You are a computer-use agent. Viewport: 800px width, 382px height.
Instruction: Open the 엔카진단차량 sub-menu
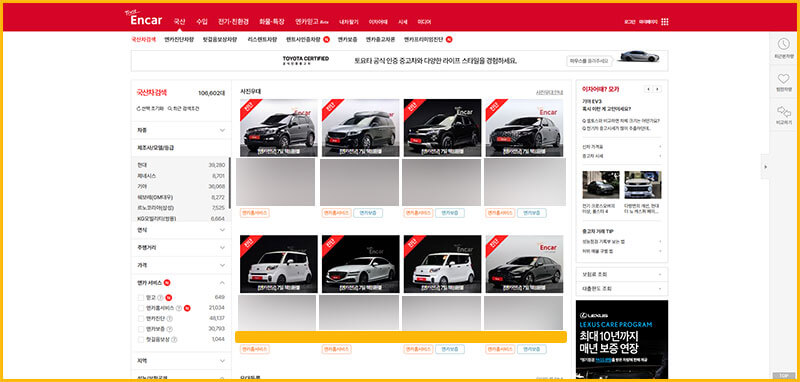(x=179, y=39)
